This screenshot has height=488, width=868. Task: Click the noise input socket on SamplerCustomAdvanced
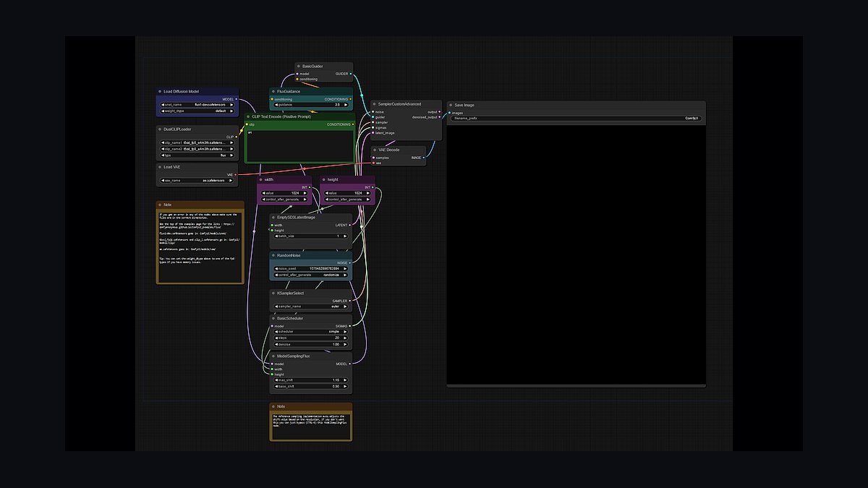point(373,112)
